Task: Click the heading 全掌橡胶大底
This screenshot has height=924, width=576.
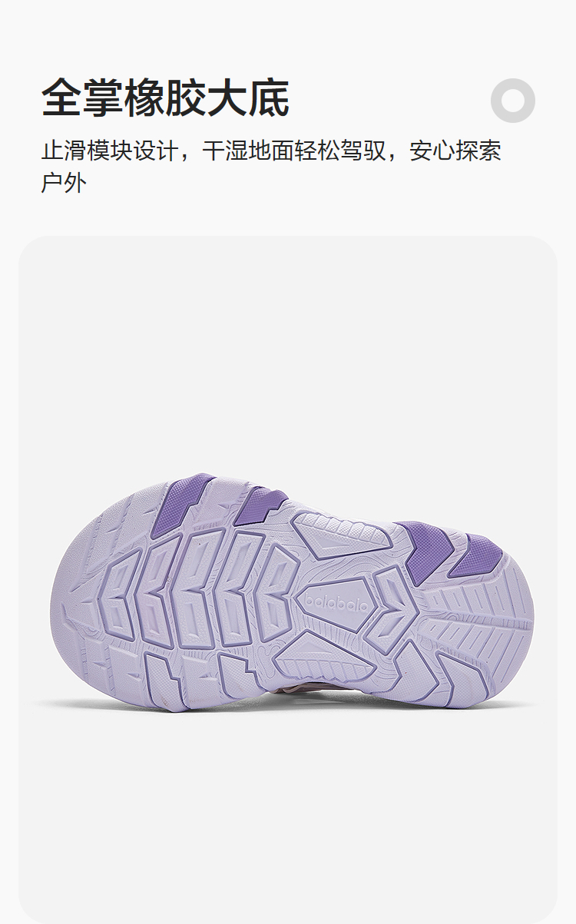Action: (165, 98)
